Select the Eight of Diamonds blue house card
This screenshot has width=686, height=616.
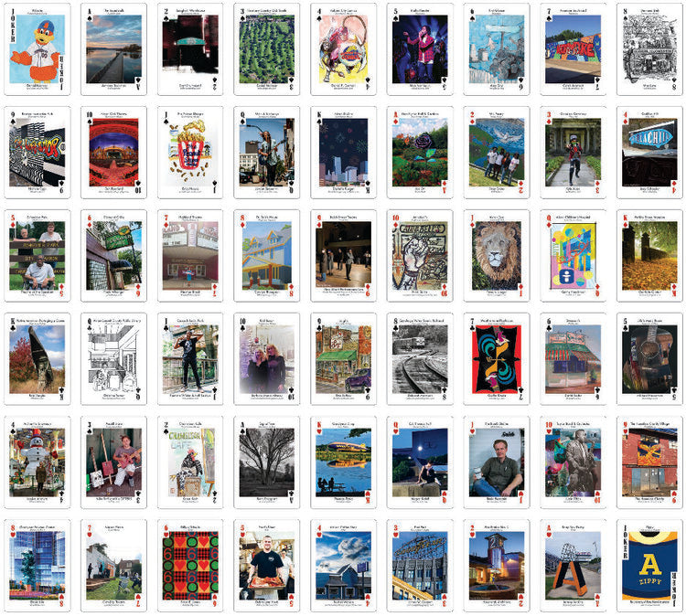(x=267, y=256)
